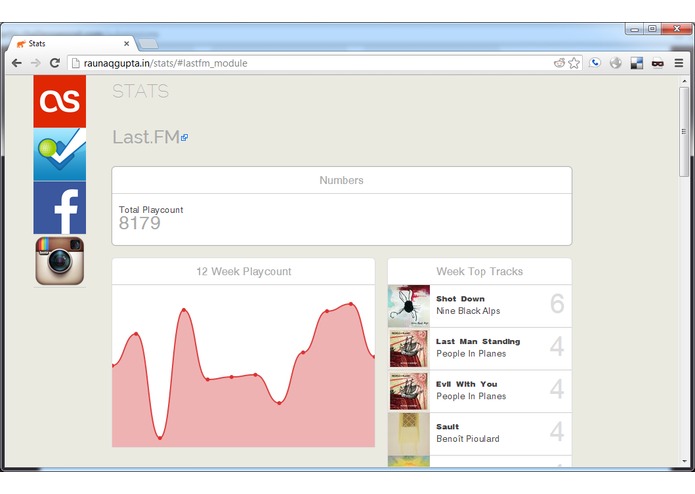695x494 pixels.
Task: Click the total playcount value 8179
Action: coord(140,223)
